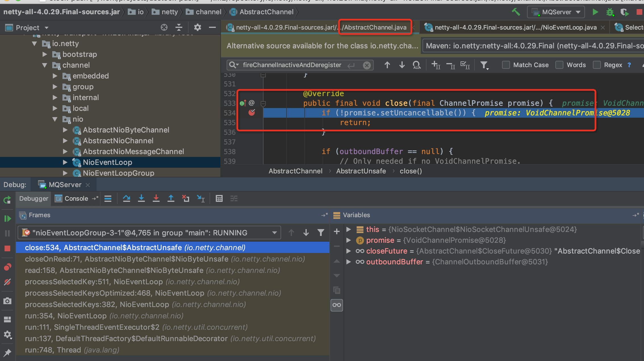The width and height of the screenshot is (644, 361).
Task: Enable the Regex search option
Action: (x=597, y=65)
